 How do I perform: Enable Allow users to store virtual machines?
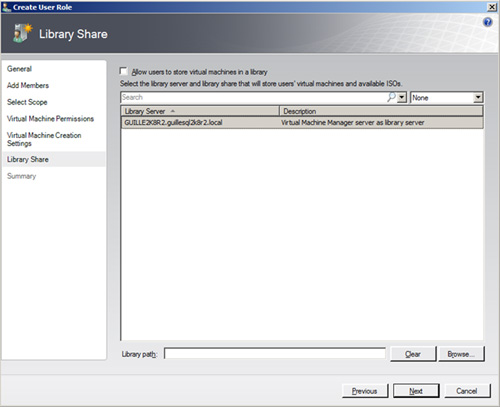coord(124,71)
